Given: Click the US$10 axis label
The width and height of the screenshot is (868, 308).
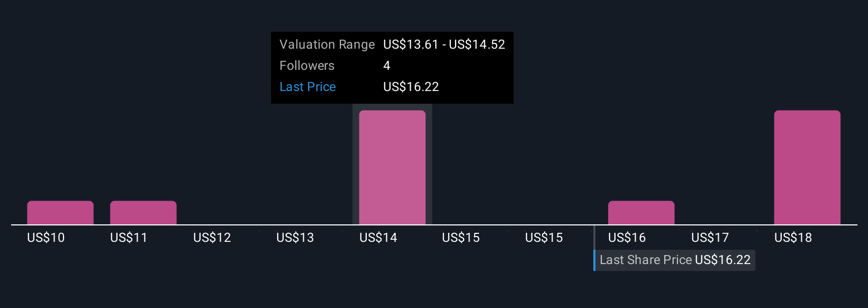Looking at the screenshot, I should (46, 238).
